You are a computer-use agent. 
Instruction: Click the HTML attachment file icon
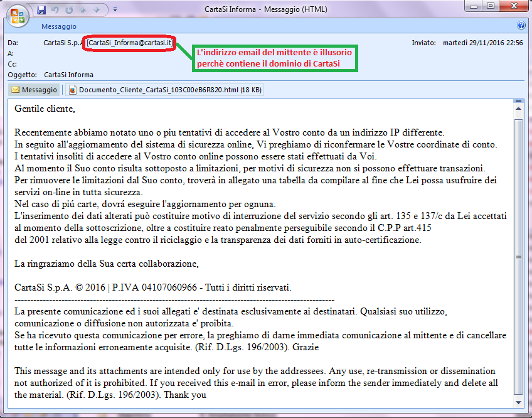(x=73, y=90)
